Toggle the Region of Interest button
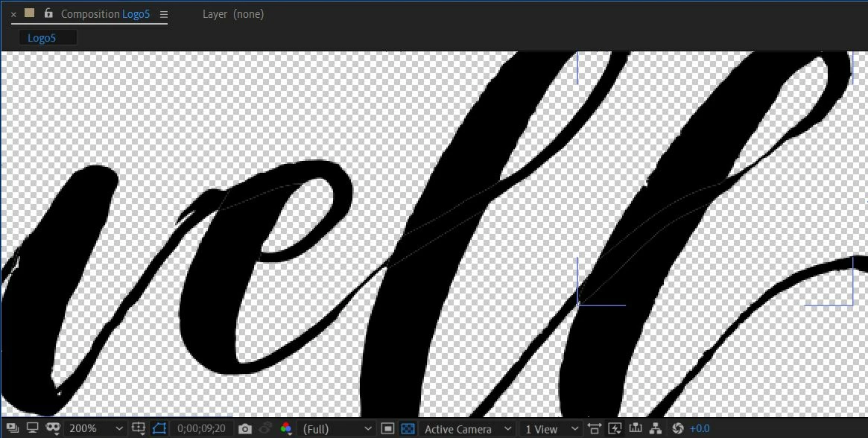Viewport: 868px width, 438px height. [x=388, y=428]
